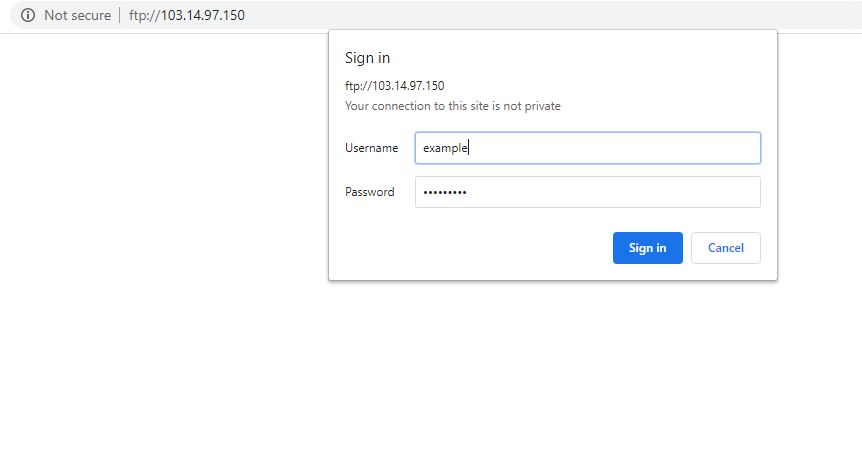The height and width of the screenshot is (471, 862).
Task: Click the blue Sign in button
Action: pyautogui.click(x=648, y=248)
